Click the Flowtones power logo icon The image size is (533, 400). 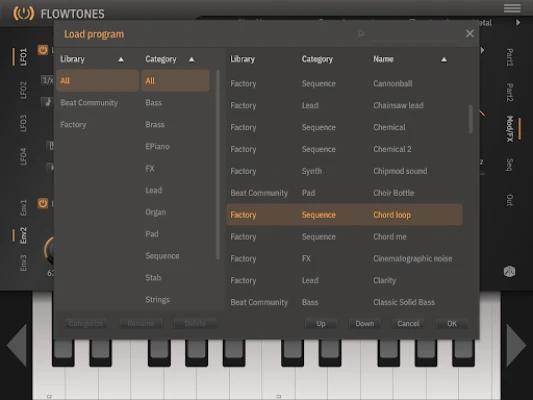23,13
